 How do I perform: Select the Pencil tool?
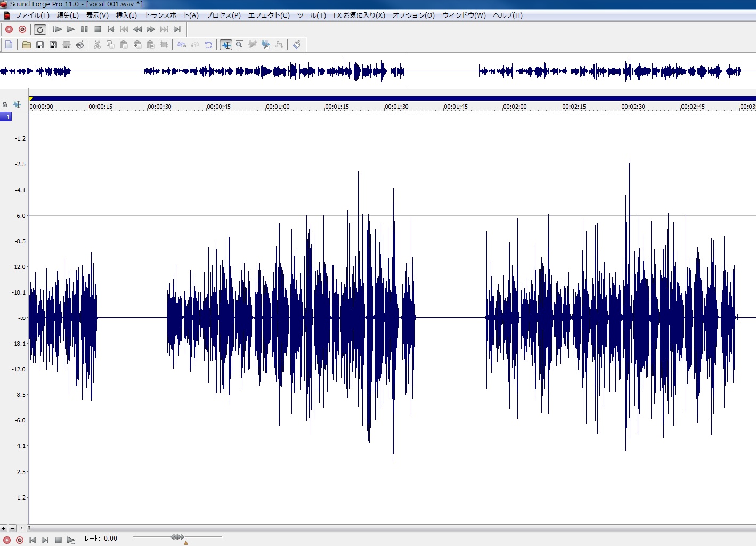(253, 45)
